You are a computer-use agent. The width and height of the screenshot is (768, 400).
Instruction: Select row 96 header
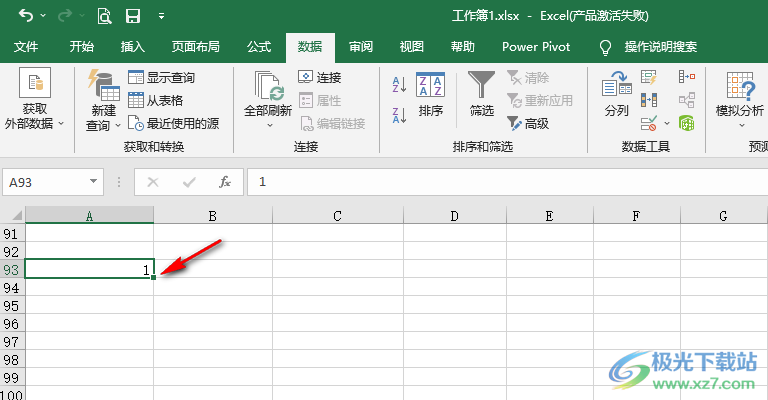click(12, 324)
